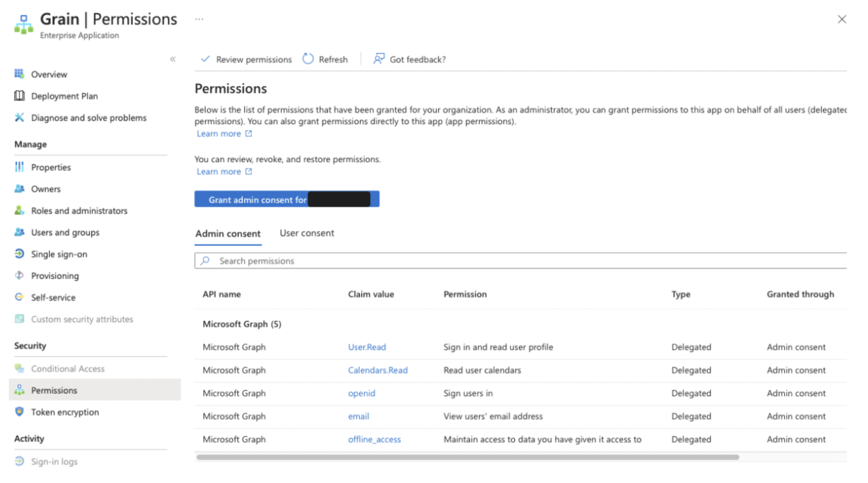The width and height of the screenshot is (868, 483).
Task: Go to Roles and administrators
Action: point(79,211)
